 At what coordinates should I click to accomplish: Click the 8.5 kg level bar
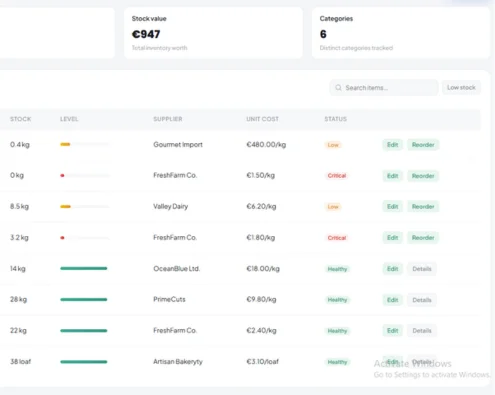point(84,207)
